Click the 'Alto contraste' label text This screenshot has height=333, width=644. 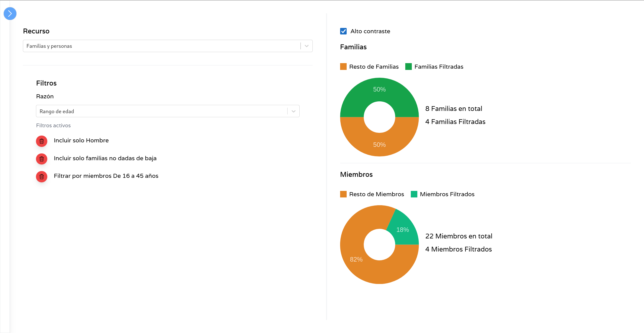click(x=370, y=31)
